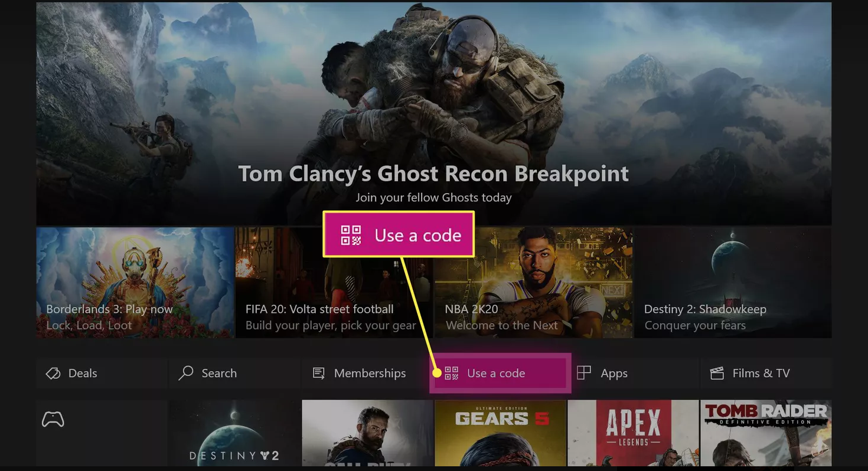Viewport: 868px width, 471px height.
Task: Open the FIFA 20: Volta street football tile
Action: tap(334, 283)
